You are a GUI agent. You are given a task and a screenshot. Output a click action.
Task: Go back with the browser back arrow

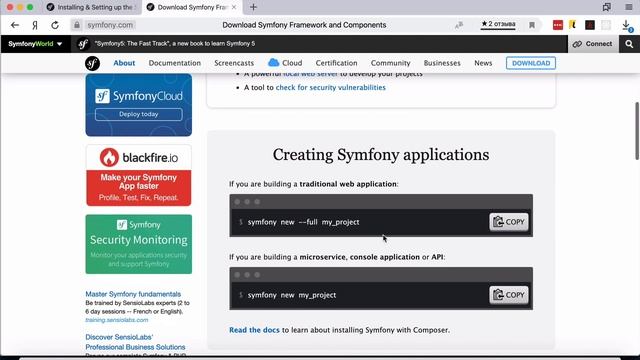[15, 25]
